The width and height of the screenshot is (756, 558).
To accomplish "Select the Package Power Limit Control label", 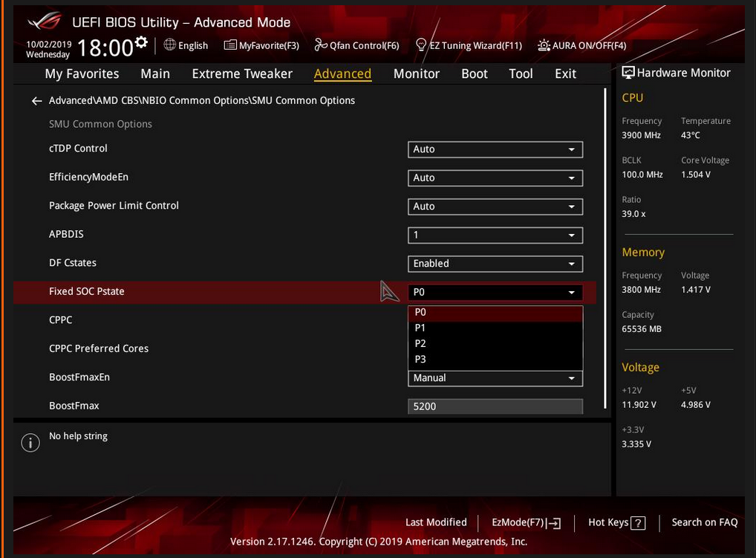I will point(114,206).
